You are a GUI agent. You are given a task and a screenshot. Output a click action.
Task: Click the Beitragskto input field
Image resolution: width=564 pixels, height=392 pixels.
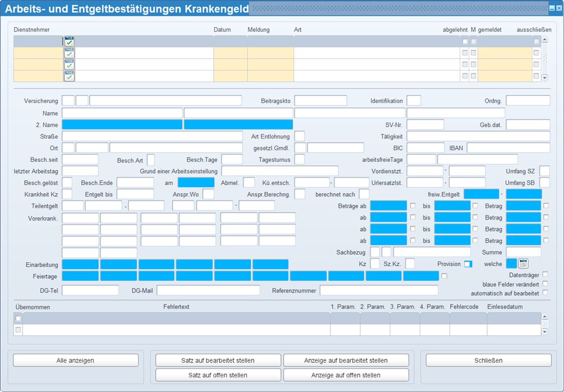[321, 100]
